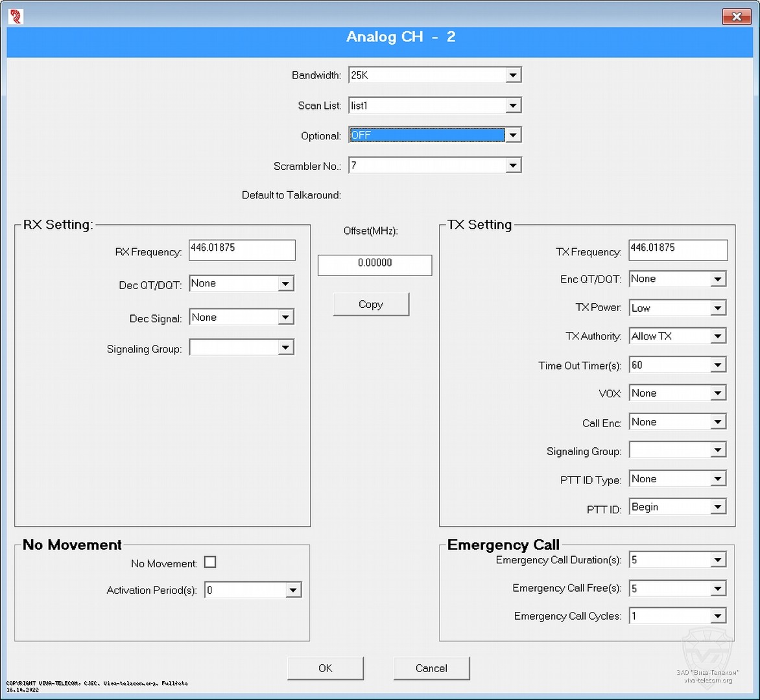The image size is (760, 700).
Task: Open the PTT ID Type dropdown
Action: 717,479
